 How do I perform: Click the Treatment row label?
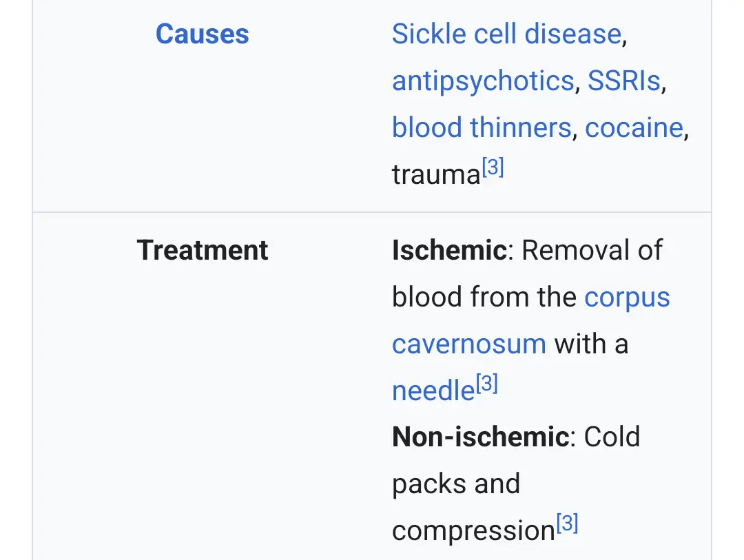pyautogui.click(x=202, y=250)
